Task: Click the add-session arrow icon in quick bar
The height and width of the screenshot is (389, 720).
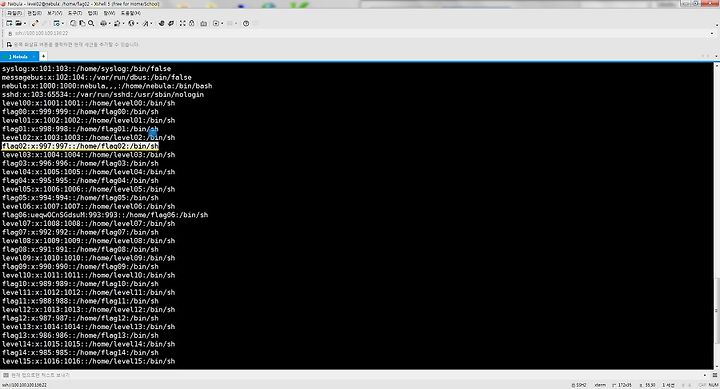Action: (9, 45)
